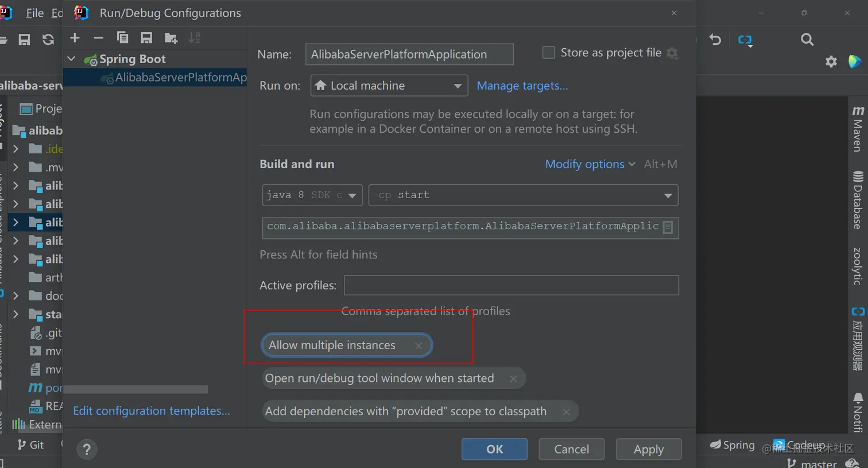Open the Maven tool window

coord(858,129)
